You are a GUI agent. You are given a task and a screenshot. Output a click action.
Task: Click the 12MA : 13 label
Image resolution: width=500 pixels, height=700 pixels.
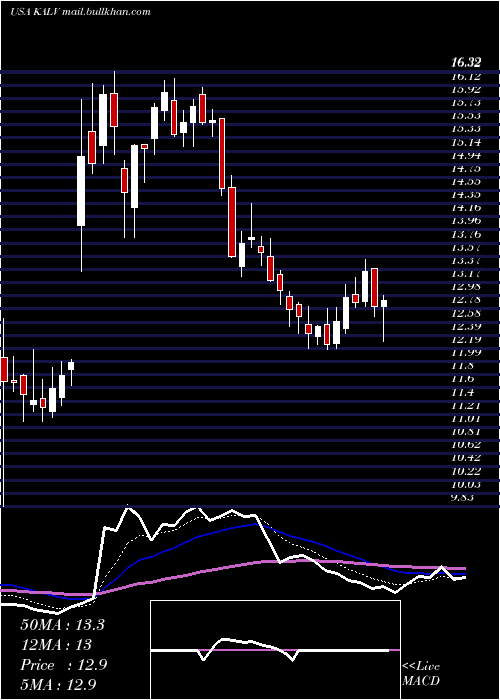tap(56, 645)
